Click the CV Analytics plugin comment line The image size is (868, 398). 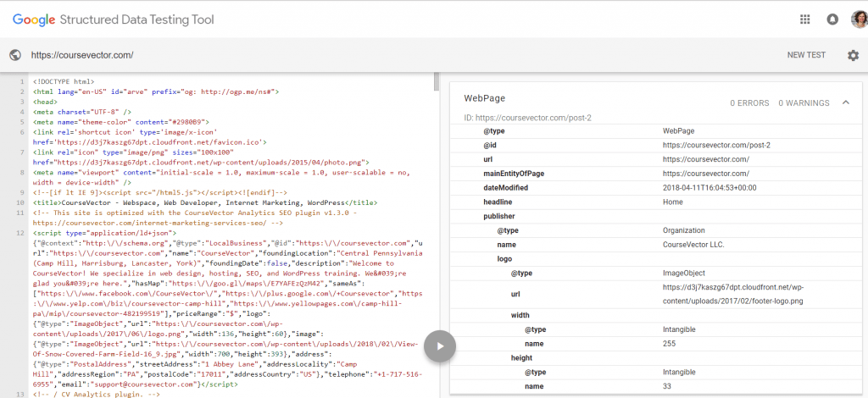pos(97,395)
